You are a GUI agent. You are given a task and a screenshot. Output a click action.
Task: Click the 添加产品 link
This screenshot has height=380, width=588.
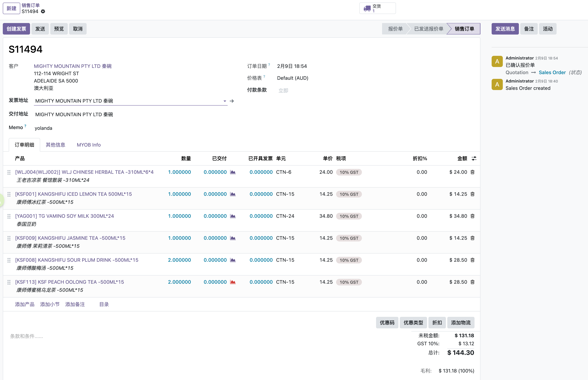coord(25,304)
